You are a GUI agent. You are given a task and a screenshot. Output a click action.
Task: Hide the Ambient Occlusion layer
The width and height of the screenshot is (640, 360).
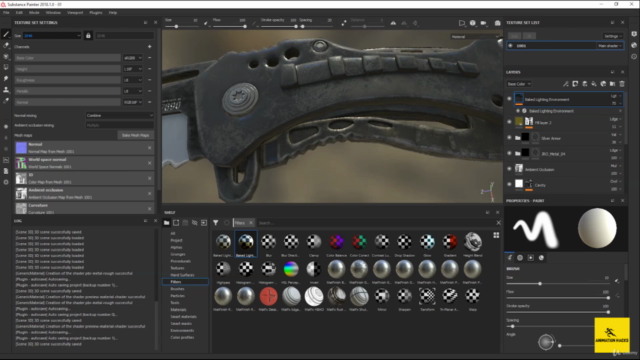pyautogui.click(x=509, y=169)
